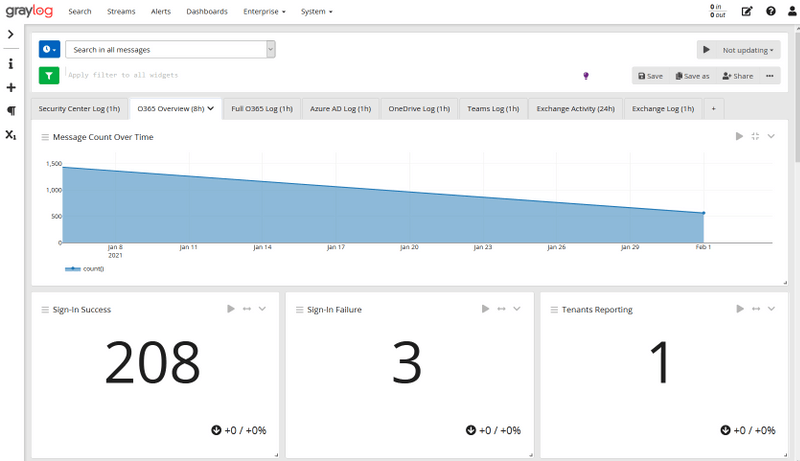
Task: Click the Share button
Action: 738,76
